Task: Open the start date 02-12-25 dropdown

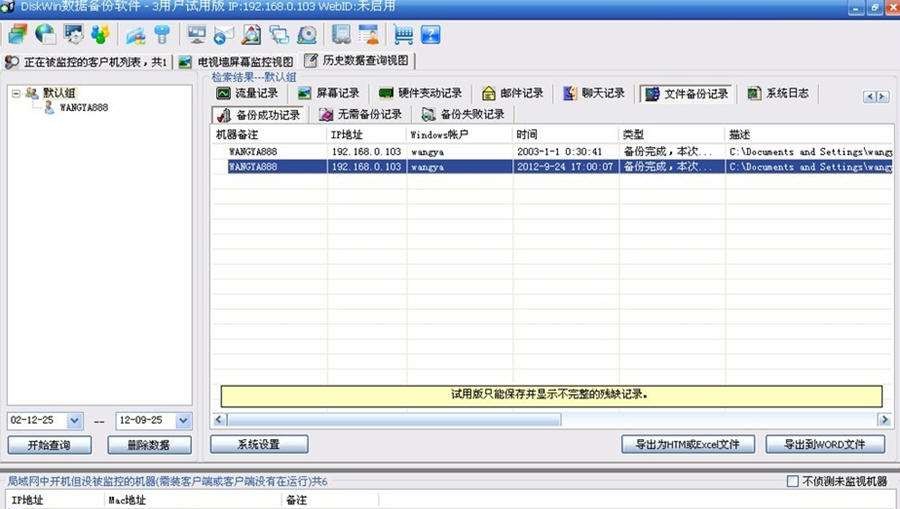Action: (75, 421)
